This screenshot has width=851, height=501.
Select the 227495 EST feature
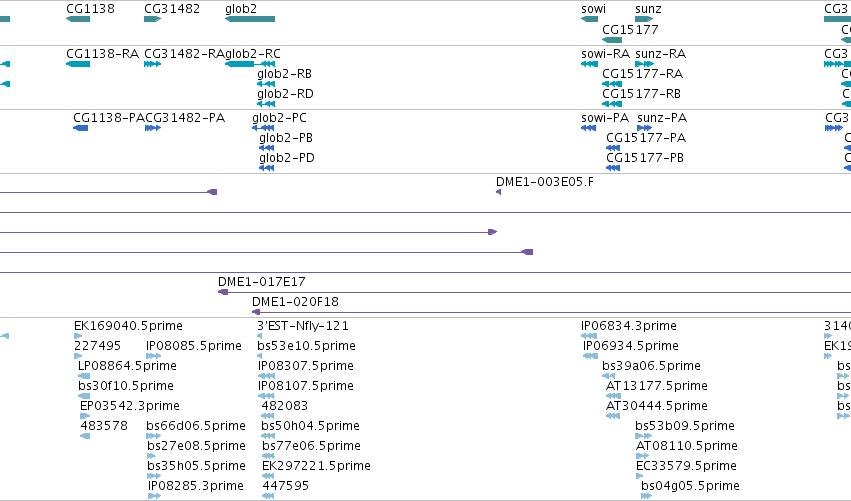tap(78, 357)
